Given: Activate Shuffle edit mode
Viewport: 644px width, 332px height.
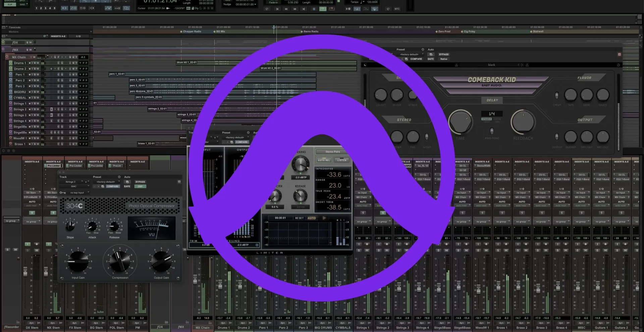Looking at the screenshot, I should 10,1.
